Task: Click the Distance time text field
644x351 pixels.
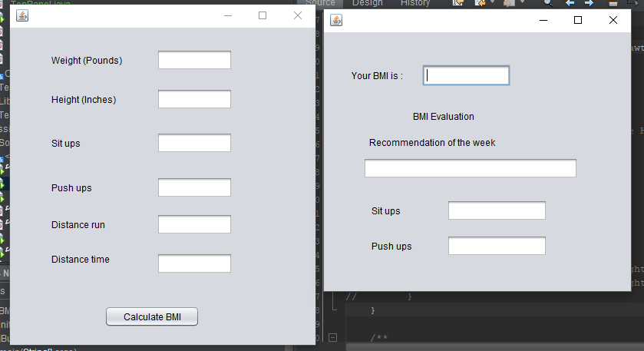Action: (194, 263)
